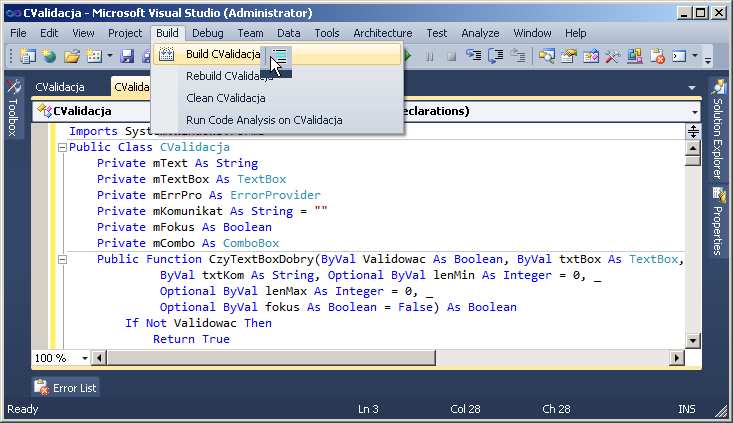Select Rebuild CValidacja from the Build menu
Image resolution: width=733 pixels, height=423 pixels.
pyautogui.click(x=278, y=76)
